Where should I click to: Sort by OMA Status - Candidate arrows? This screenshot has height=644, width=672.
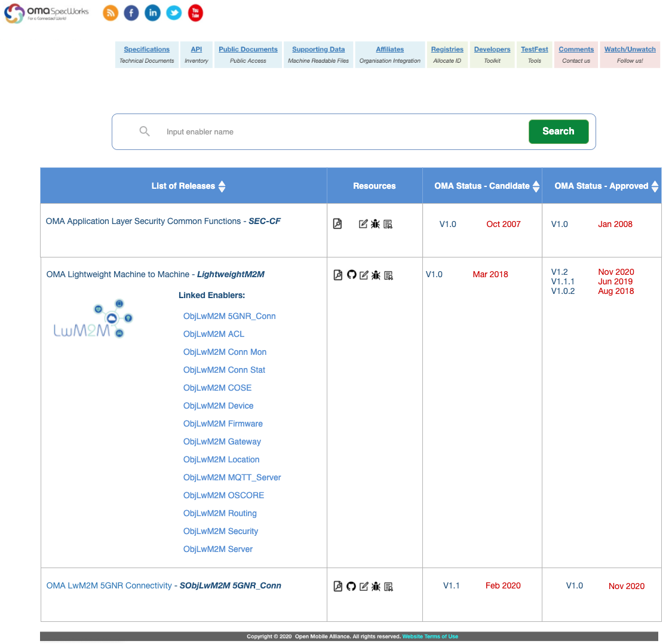coord(536,186)
